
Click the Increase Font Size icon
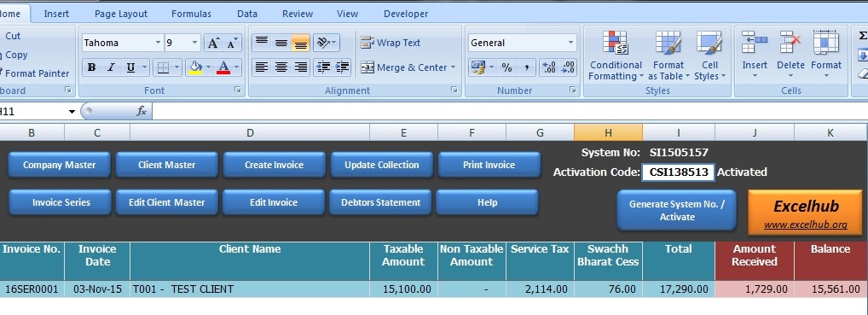tap(213, 43)
